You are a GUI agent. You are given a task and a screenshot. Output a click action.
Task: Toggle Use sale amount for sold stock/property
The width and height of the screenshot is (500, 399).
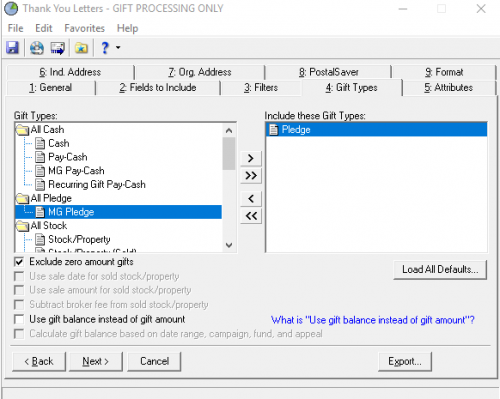click(19, 290)
